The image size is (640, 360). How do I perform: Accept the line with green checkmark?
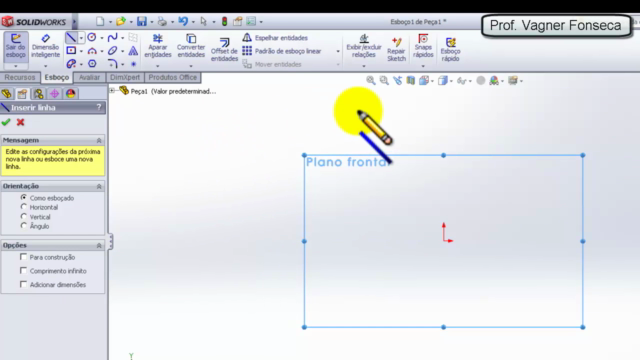point(6,122)
